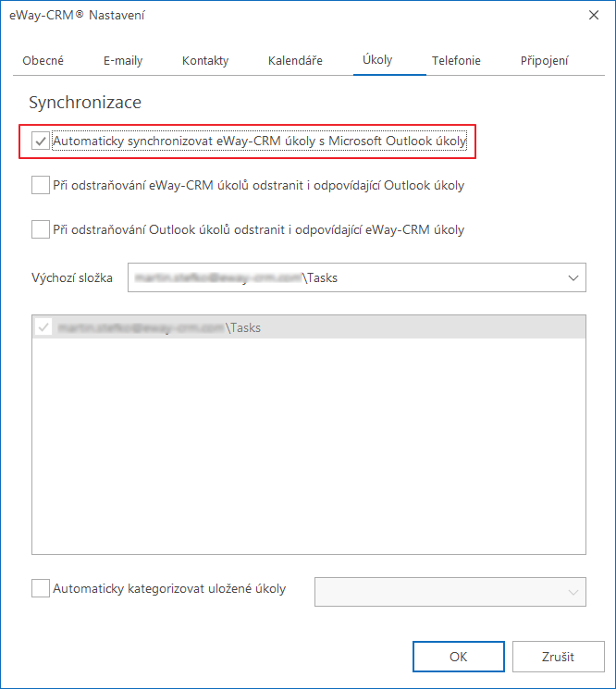This screenshot has height=689, width=616.
Task: Cancel with the Zrušit button
Action: click(558, 657)
